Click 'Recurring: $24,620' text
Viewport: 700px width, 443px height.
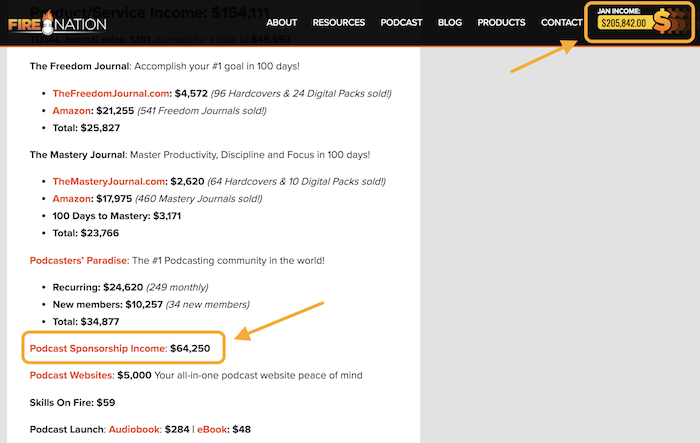[x=98, y=287]
